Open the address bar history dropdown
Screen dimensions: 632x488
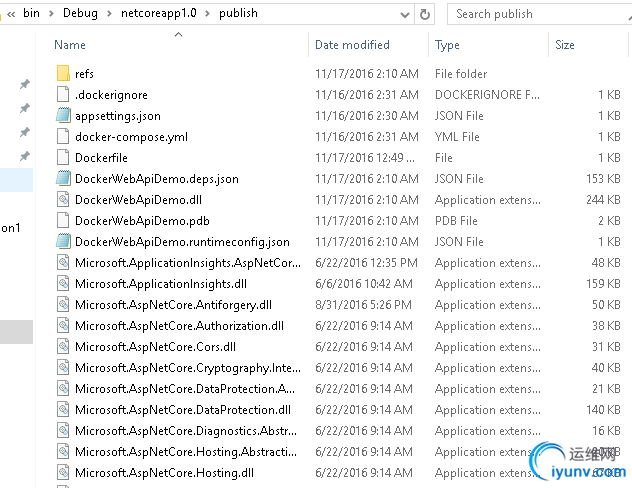point(405,15)
